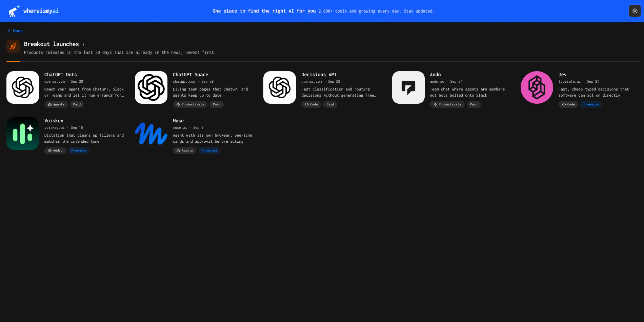The width and height of the screenshot is (644, 322).
Task: Click the Decisions API title
Action: (319, 75)
